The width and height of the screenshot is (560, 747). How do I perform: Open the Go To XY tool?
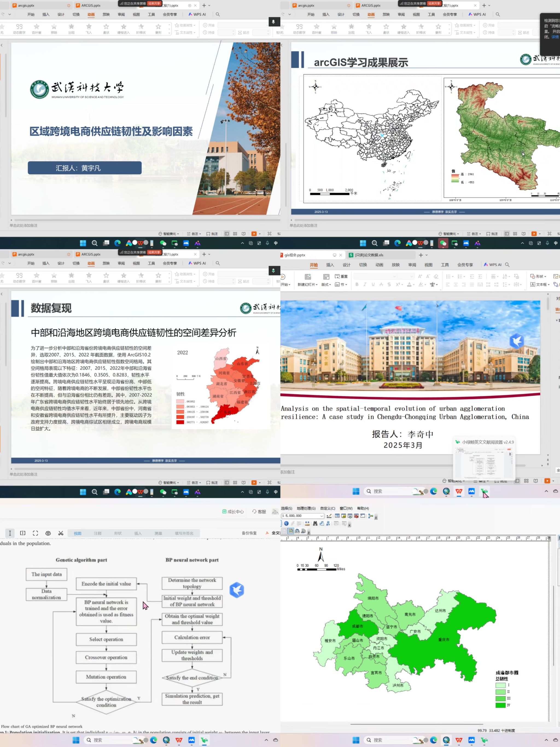[328, 523]
